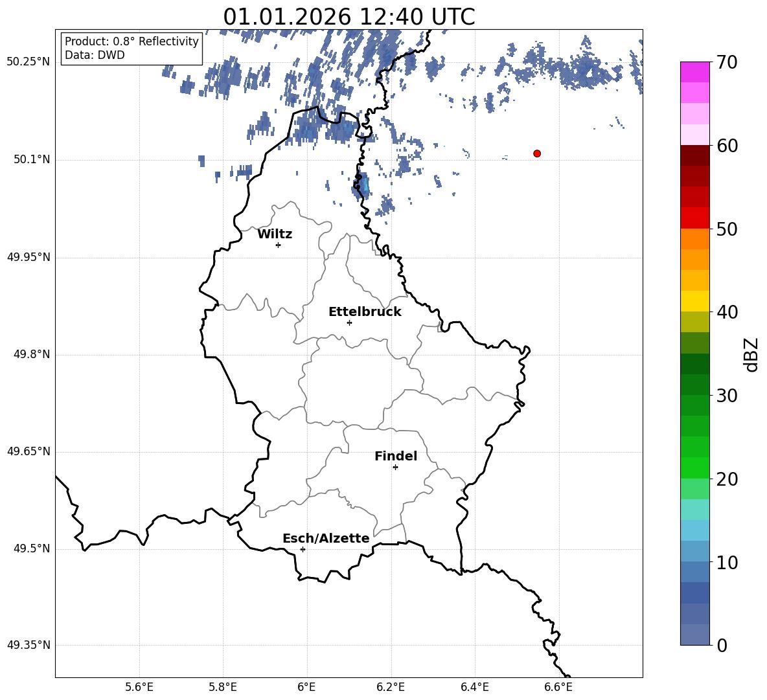The width and height of the screenshot is (767, 700).
Task: Pick the bright green colorbar segment above 20
Action: 695,468
